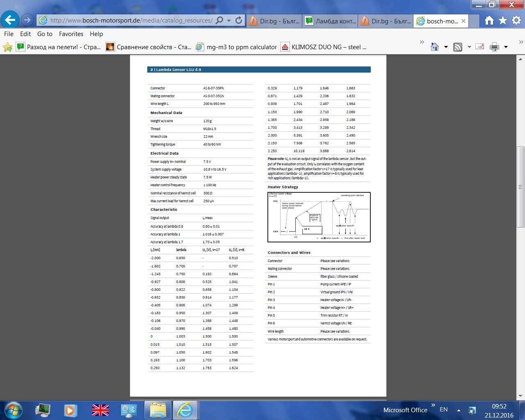This screenshot has height=420, width=525.
Task: Click the Forward navigation arrow
Action: tap(27, 20)
